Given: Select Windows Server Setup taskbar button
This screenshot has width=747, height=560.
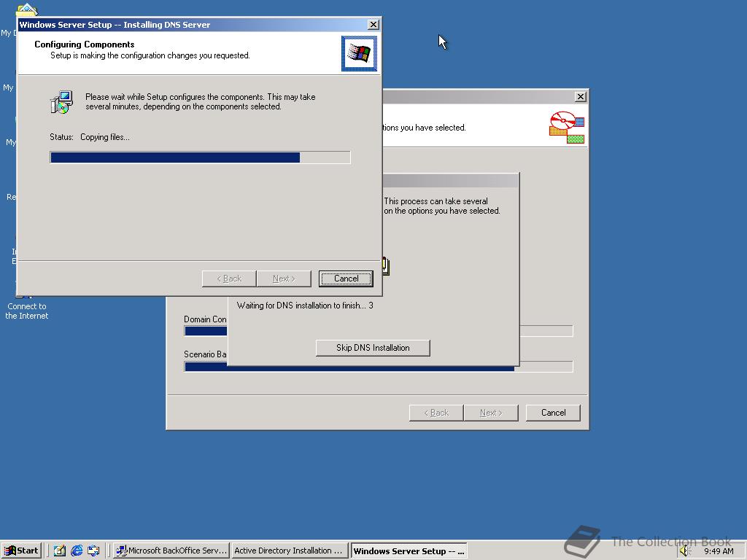Looking at the screenshot, I should tap(409, 551).
